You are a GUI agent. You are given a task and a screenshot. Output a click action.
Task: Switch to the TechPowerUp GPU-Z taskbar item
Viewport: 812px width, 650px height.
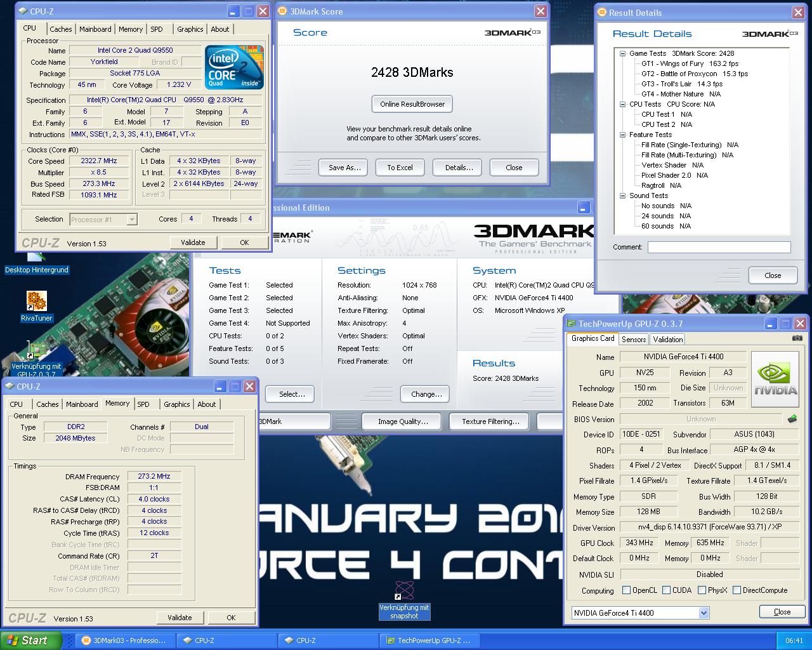point(429,640)
